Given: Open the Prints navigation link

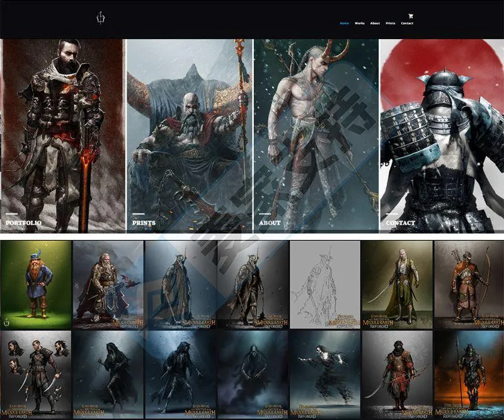Looking at the screenshot, I should coord(391,23).
